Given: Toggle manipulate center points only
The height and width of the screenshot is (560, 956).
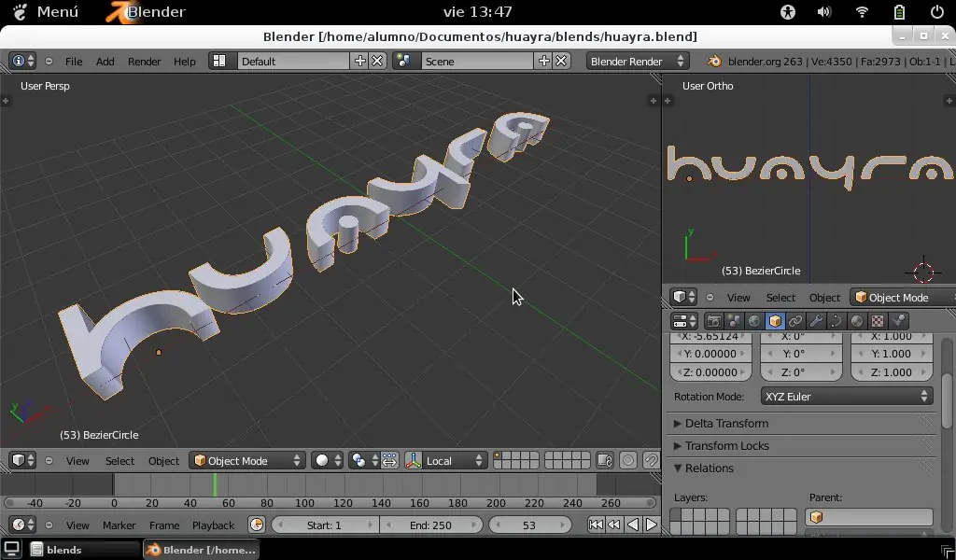Looking at the screenshot, I should click(389, 460).
